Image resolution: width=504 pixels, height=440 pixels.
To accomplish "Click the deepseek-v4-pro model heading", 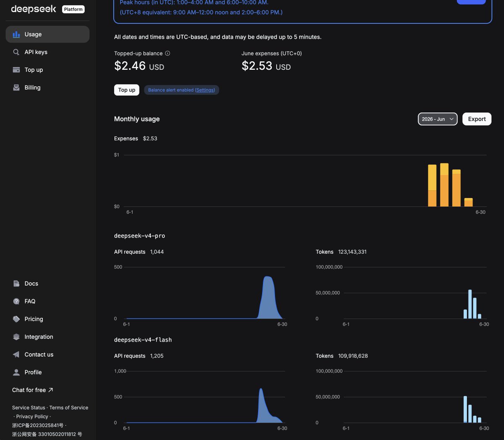I will tap(139, 236).
